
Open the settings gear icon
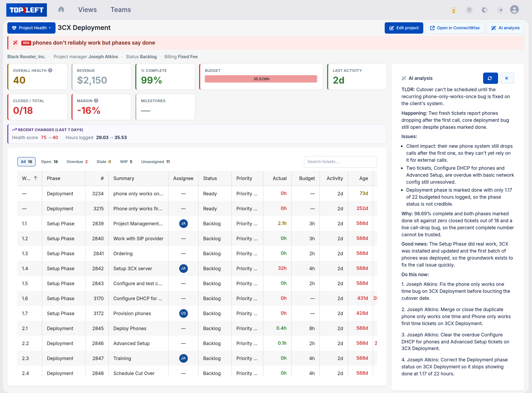(485, 10)
